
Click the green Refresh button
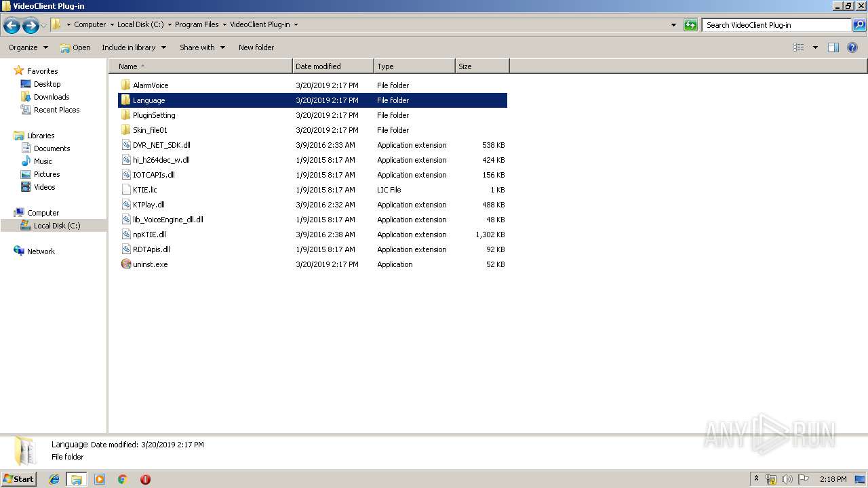click(x=690, y=25)
